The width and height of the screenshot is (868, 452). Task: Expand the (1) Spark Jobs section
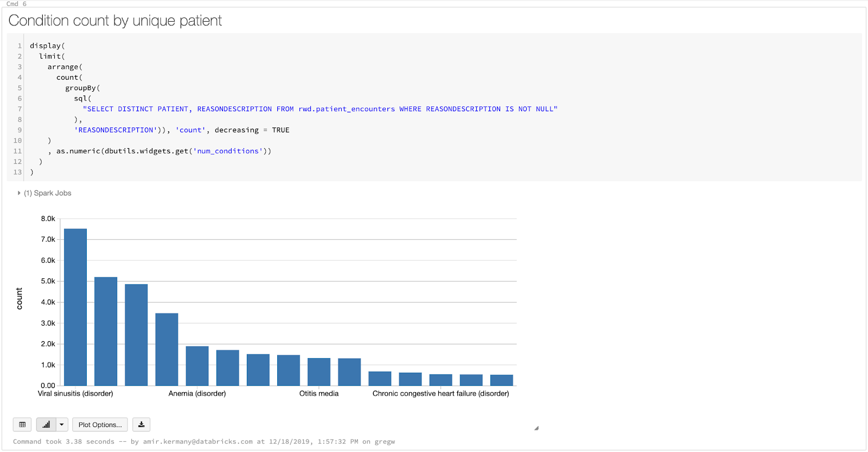click(x=19, y=193)
